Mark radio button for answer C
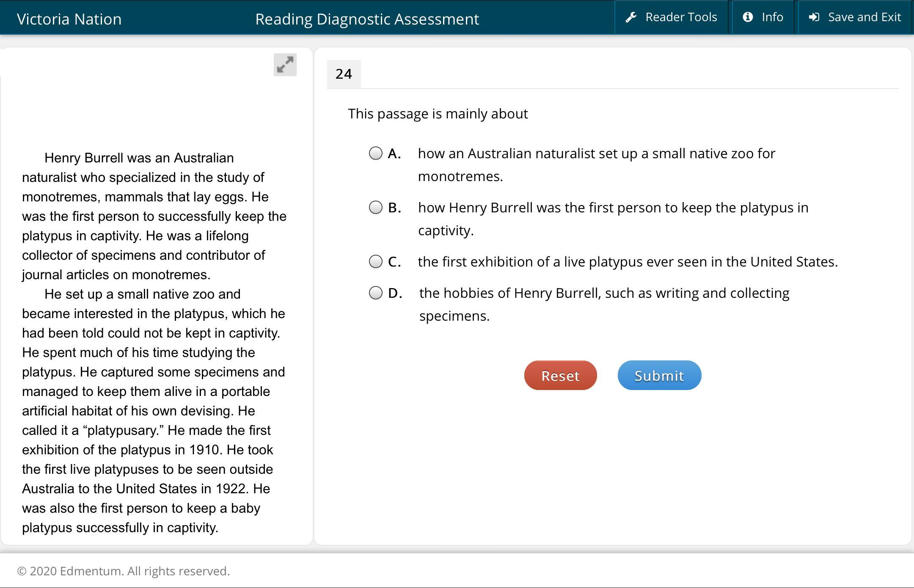The width and height of the screenshot is (914, 588). pyautogui.click(x=375, y=261)
